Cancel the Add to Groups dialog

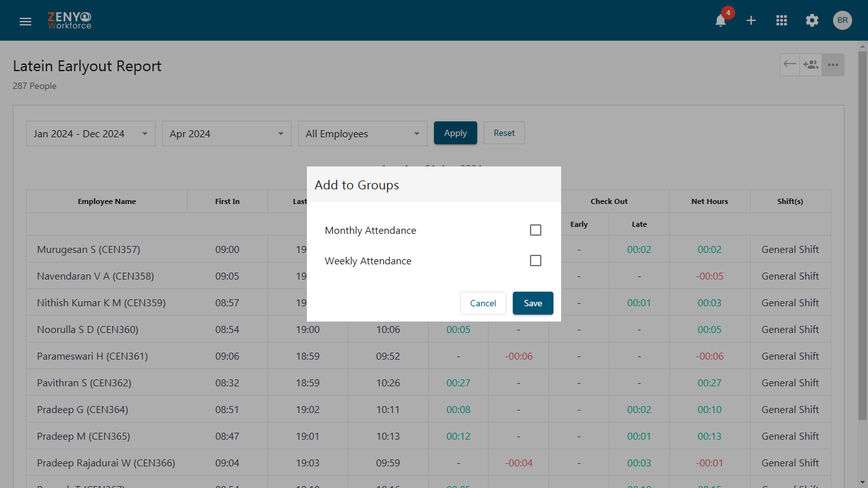click(x=483, y=303)
